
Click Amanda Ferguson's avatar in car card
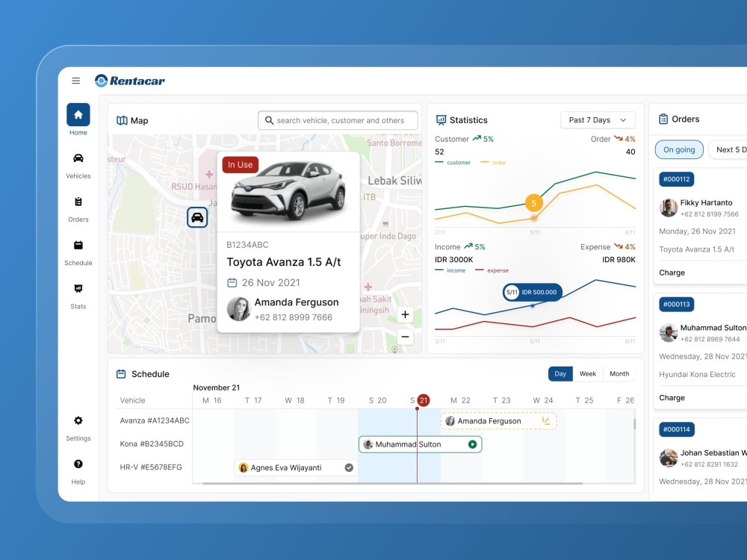point(239,309)
